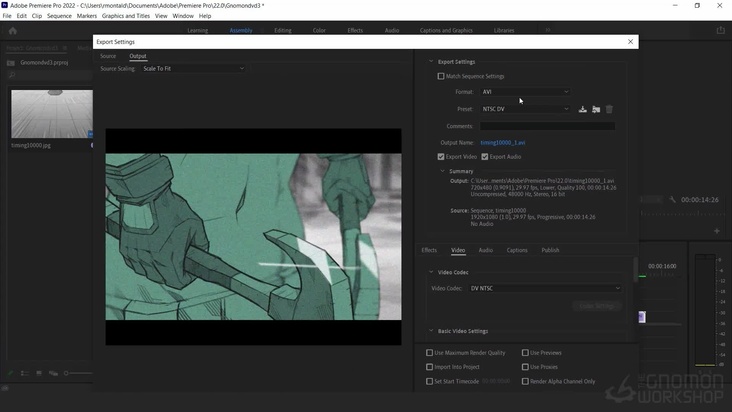732x412 pixels.
Task: Open the Markers menu
Action: [x=87, y=16]
